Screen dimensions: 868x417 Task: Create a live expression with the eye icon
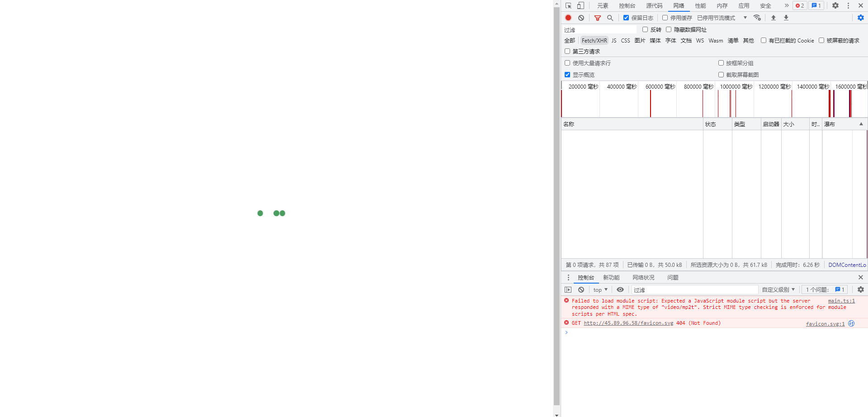pos(620,289)
